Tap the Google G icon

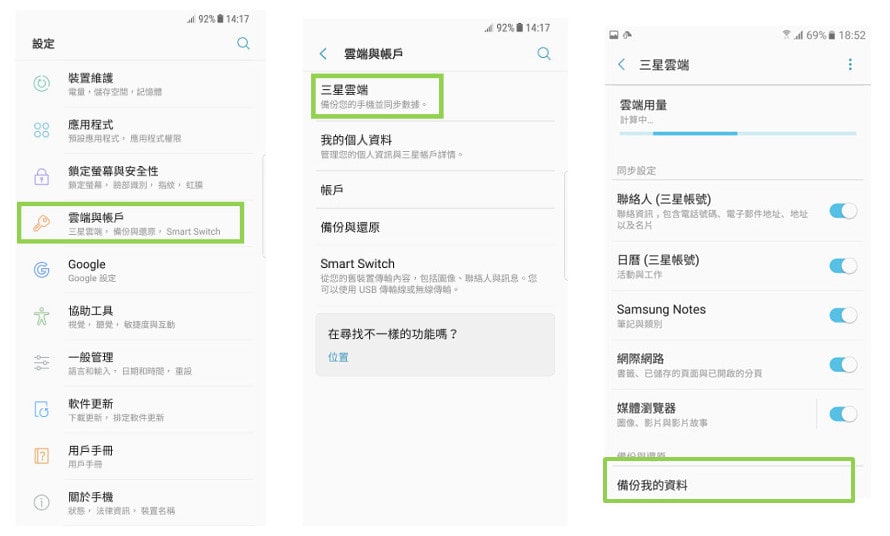pyautogui.click(x=41, y=270)
